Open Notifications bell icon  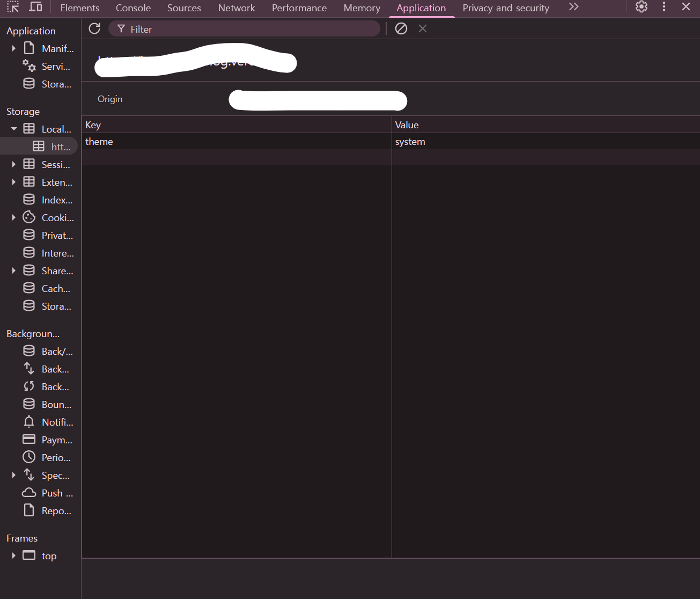(29, 421)
